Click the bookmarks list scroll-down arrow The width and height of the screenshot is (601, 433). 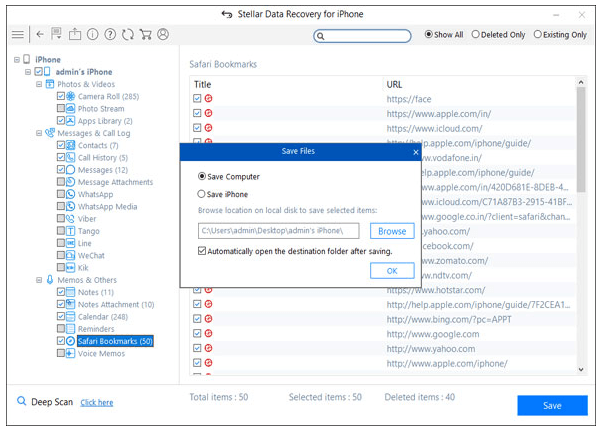[581, 369]
